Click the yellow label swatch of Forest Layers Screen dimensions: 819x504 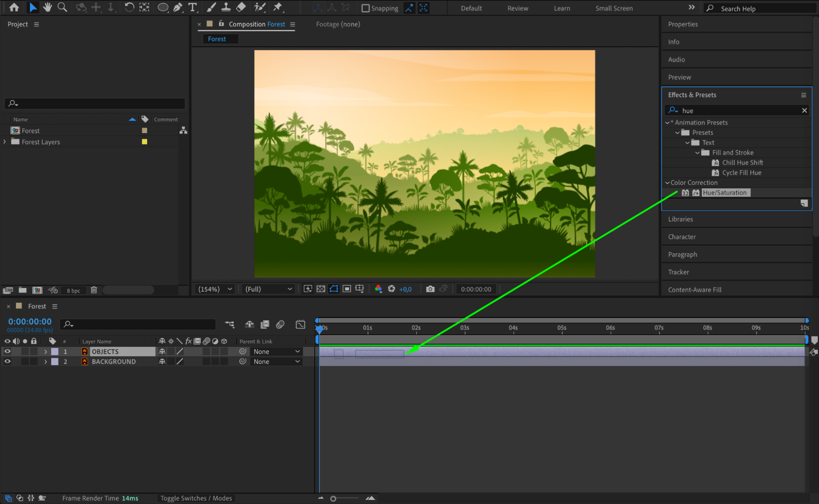[x=144, y=142]
